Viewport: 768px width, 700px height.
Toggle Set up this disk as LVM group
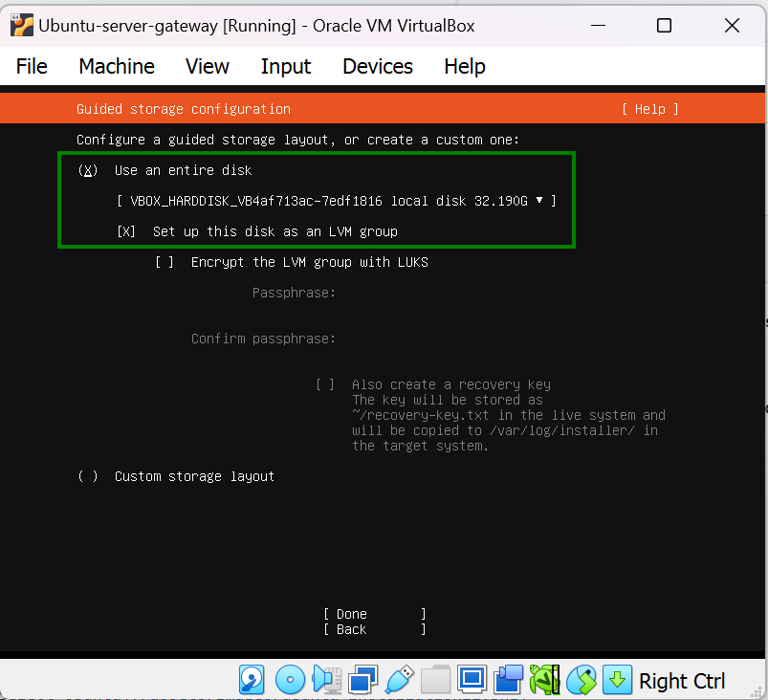pyautogui.click(x=126, y=231)
